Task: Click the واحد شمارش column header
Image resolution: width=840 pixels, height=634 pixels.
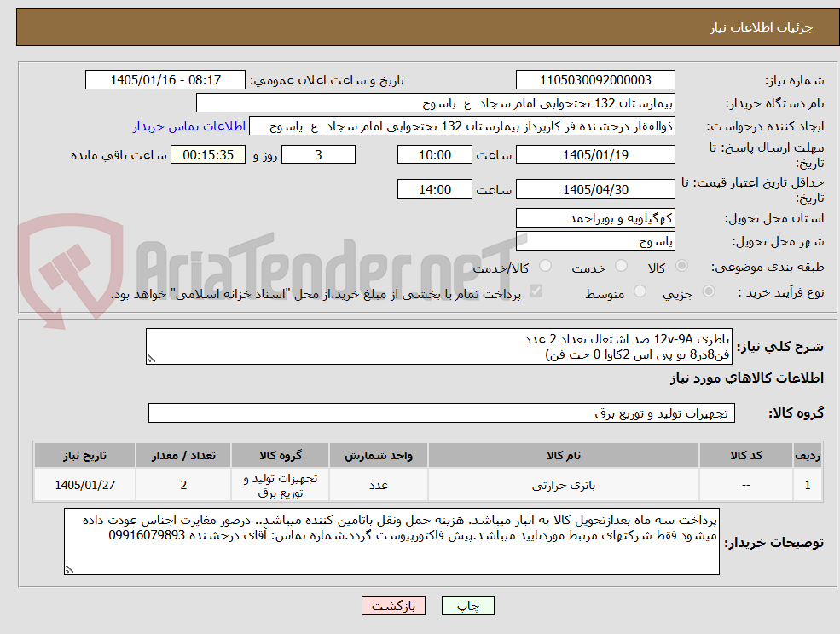Action: 379,455
